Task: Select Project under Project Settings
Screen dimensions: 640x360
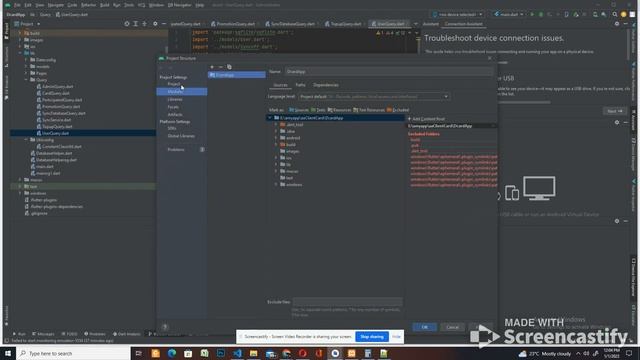Action: [174, 84]
